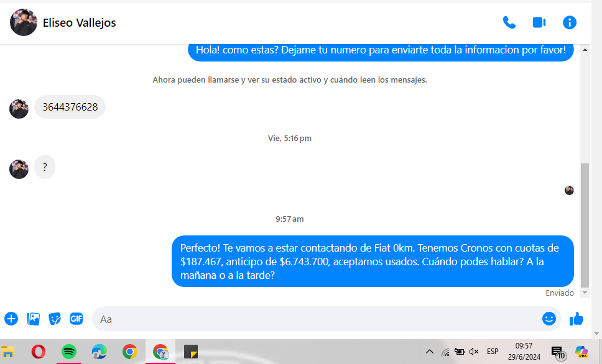602x364 pixels.
Task: Open Google Chrome from taskbar
Action: [x=130, y=352]
